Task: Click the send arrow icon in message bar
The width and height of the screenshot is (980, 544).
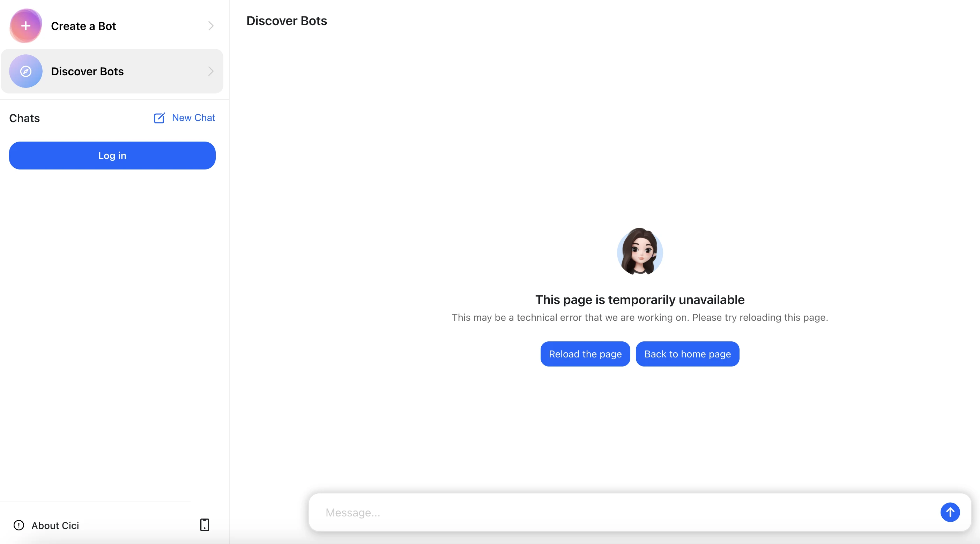Action: click(x=950, y=512)
